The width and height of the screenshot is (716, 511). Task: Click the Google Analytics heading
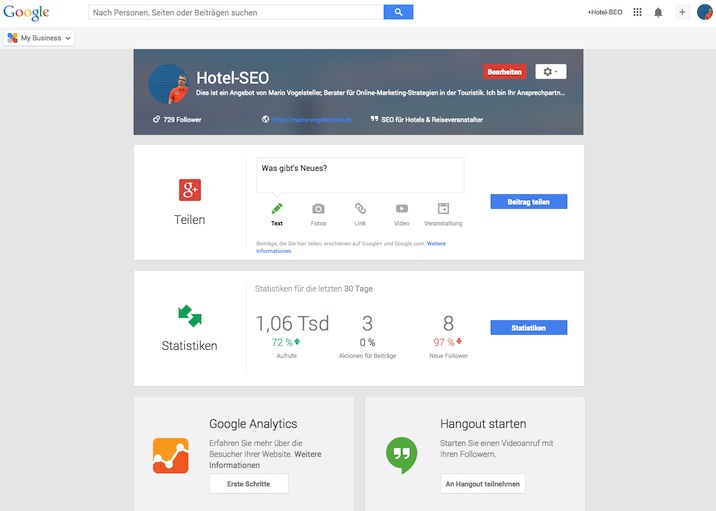coord(253,424)
